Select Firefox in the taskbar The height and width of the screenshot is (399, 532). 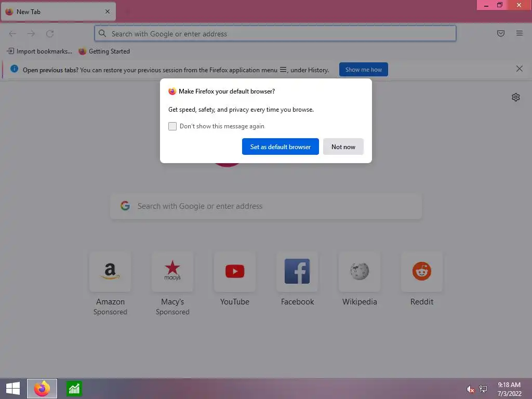pyautogui.click(x=42, y=389)
